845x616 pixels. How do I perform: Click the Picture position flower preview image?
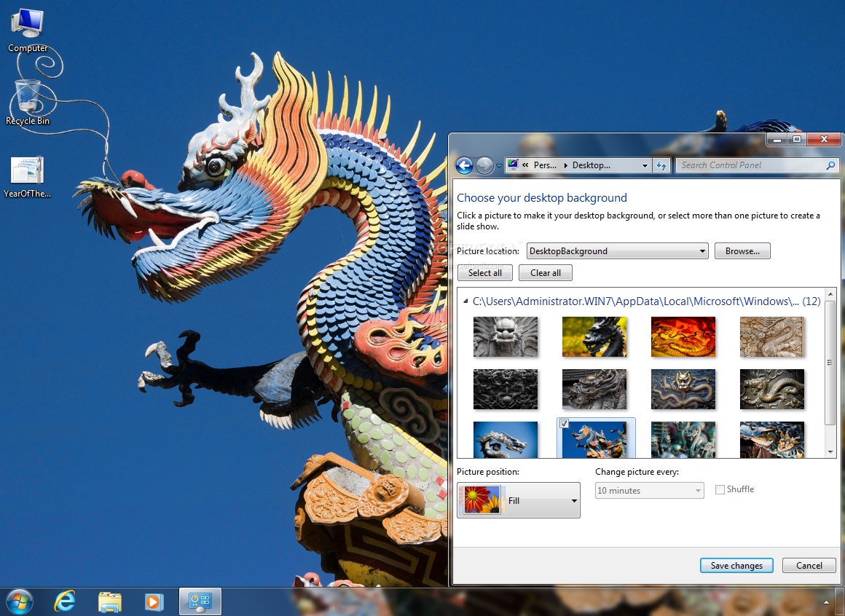coord(482,499)
